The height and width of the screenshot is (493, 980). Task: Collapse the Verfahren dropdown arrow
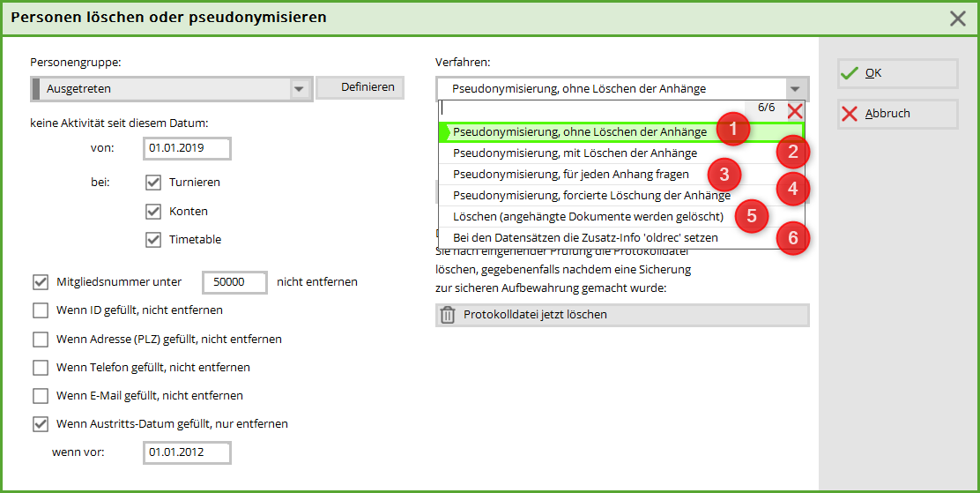click(x=796, y=89)
